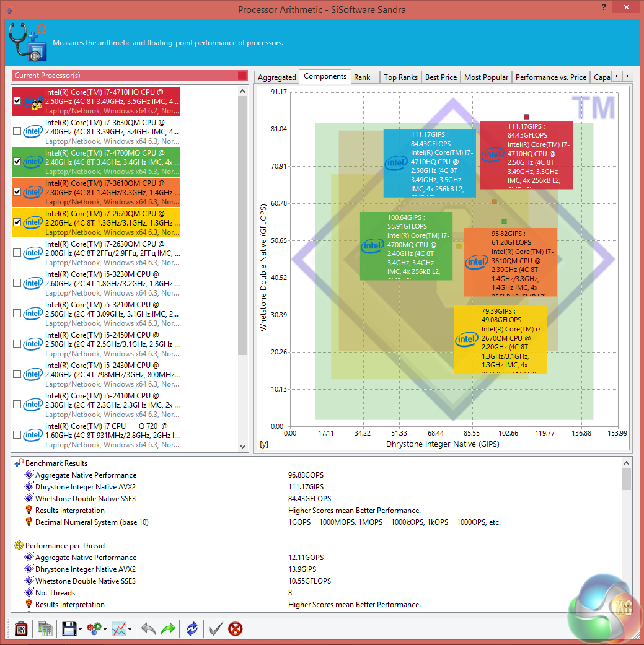Click the Results Interpretation lightbulb icon under Benchmark Results
The width and height of the screenshot is (644, 645).
[29, 510]
